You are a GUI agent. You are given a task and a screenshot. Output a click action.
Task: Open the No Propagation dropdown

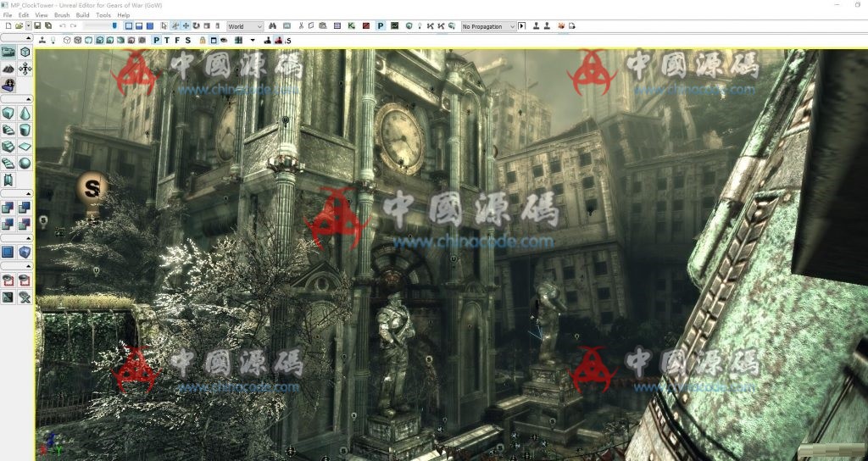coord(488,26)
